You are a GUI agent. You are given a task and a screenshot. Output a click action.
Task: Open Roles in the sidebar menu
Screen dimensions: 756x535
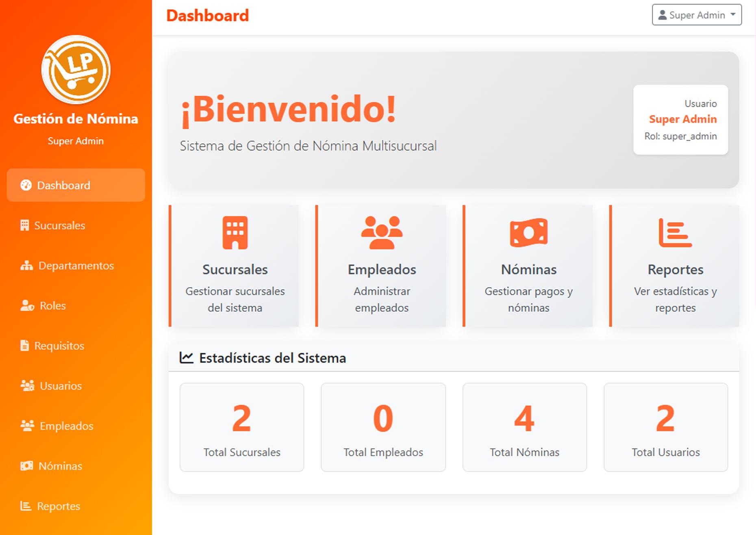(76, 305)
